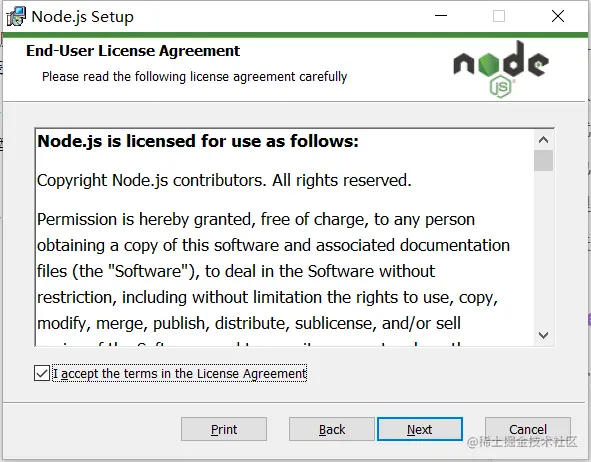Image resolution: width=591 pixels, height=462 pixels.
Task: Click the Node.js logo in the header
Action: tap(501, 69)
